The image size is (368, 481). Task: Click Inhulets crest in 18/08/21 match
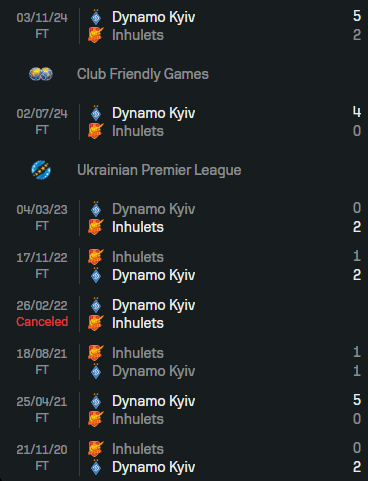(96, 353)
